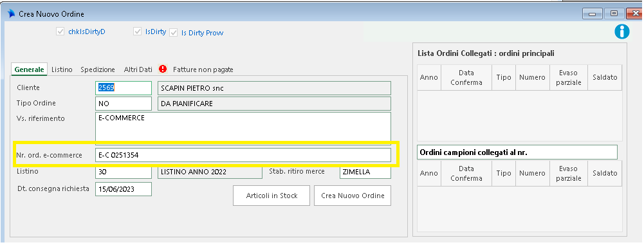Image resolution: width=644 pixels, height=247 pixels.
Task: Click the Articoli in Stock button
Action: [x=271, y=196]
